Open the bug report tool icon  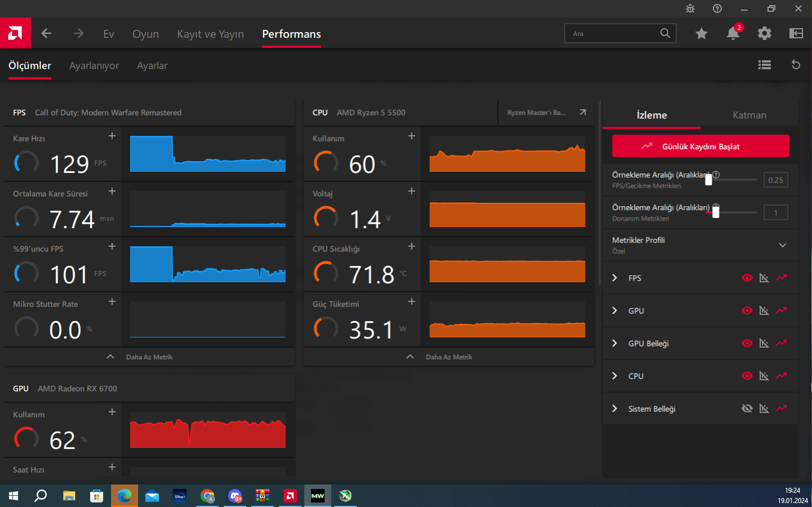(x=690, y=8)
